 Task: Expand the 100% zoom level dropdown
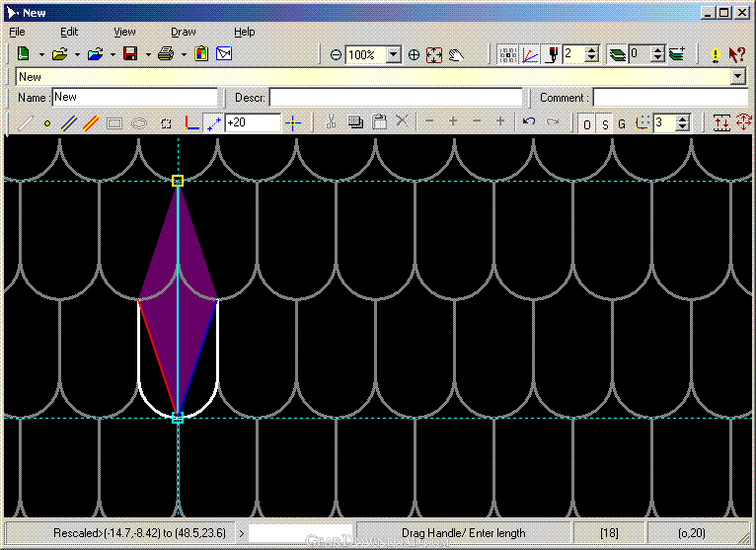pos(394,54)
